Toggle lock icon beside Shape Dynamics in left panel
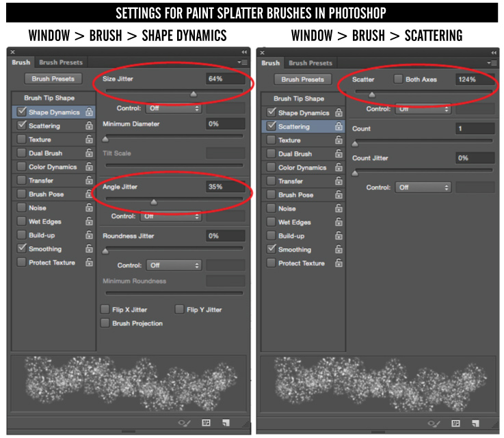The width and height of the screenshot is (504, 438). tap(89, 112)
